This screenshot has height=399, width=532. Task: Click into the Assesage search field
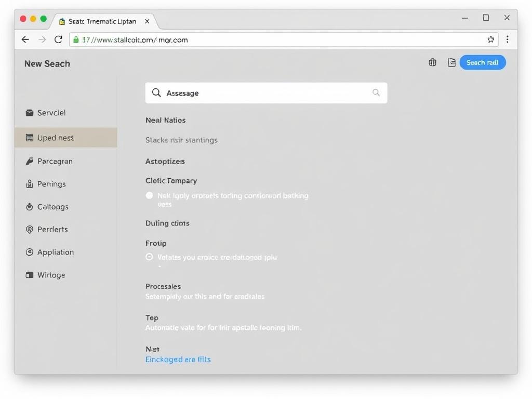pos(266,93)
